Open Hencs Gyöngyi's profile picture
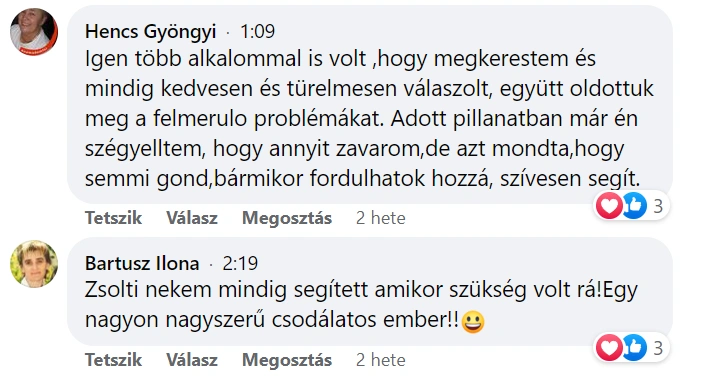The width and height of the screenshot is (723, 378). [x=34, y=32]
